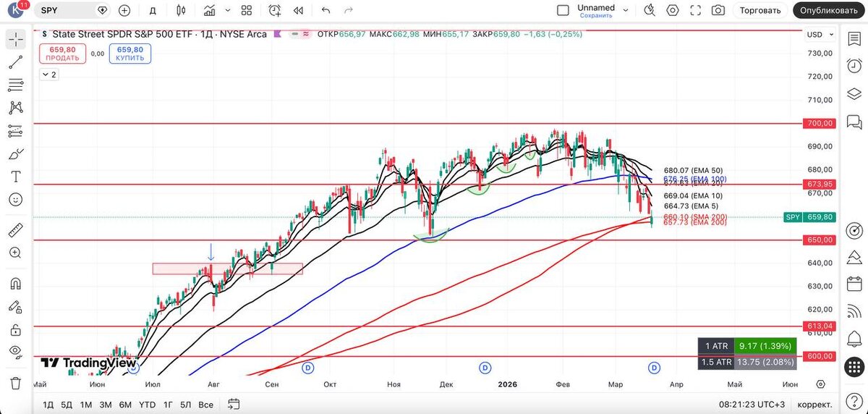This screenshot has width=868, height=414.
Task: Open the alerts panel in the right sidebar
Action: [x=854, y=67]
